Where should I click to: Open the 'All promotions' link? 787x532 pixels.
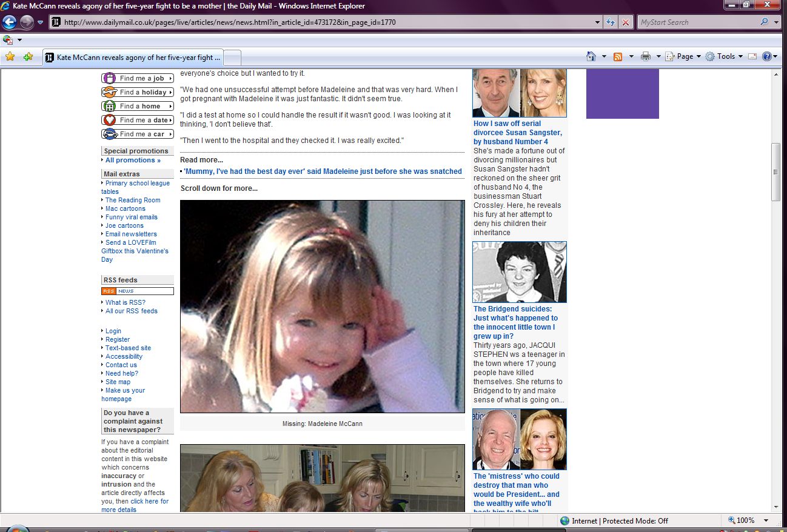pos(133,161)
